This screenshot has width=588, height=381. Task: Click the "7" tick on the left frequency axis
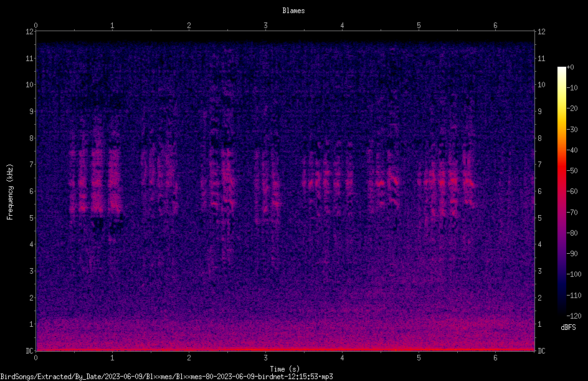31,165
